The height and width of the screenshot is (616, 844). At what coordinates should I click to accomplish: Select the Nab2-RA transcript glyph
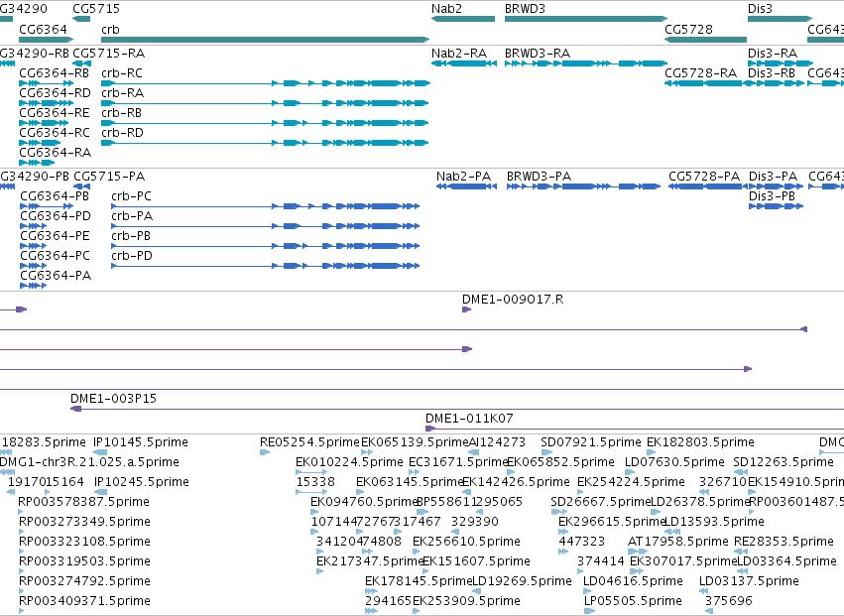coord(464,63)
